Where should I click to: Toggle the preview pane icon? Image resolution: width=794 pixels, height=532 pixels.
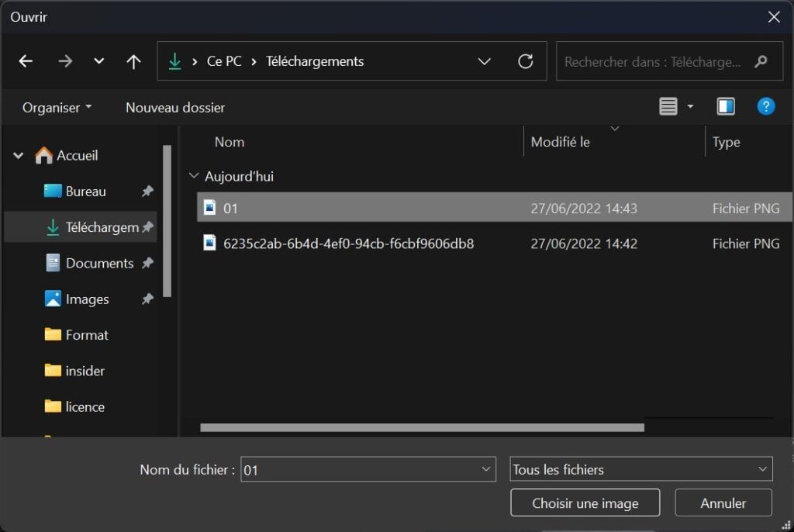click(x=726, y=106)
